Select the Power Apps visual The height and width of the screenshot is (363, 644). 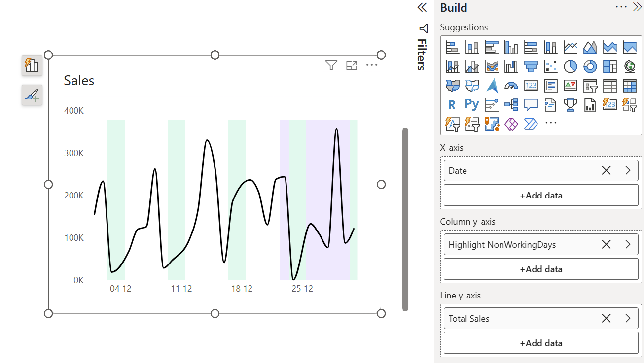tap(511, 123)
